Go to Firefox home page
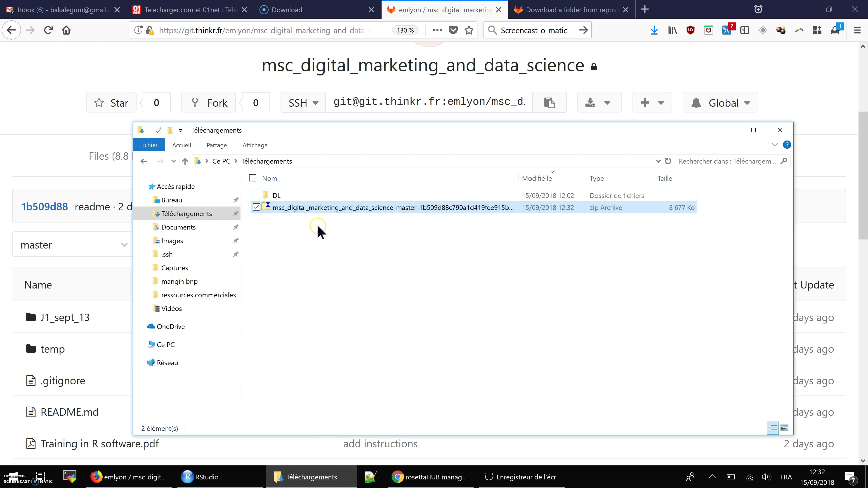This screenshot has width=868, height=488. [66, 30]
